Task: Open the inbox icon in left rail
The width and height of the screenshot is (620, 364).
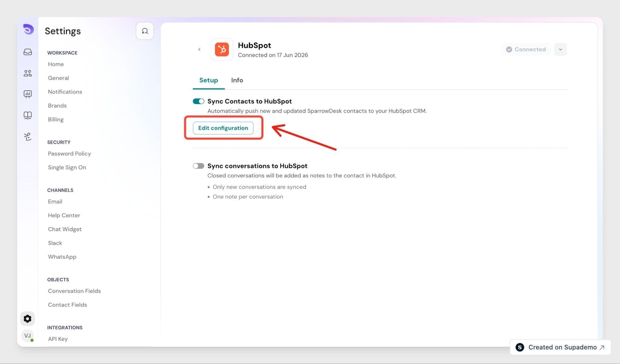Action: pyautogui.click(x=28, y=52)
